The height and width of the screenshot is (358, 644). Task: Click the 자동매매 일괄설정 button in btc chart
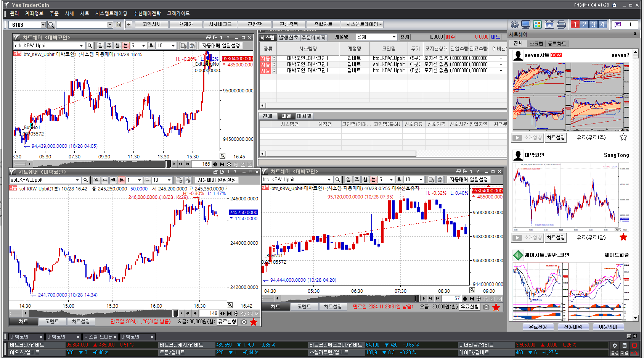pyautogui.click(x=469, y=180)
